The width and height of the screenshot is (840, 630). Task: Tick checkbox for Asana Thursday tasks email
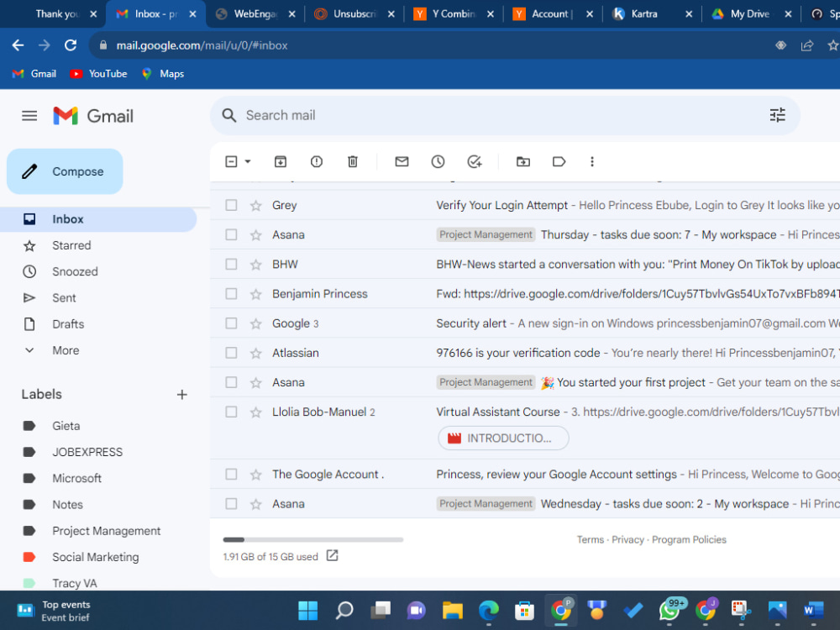click(232, 234)
